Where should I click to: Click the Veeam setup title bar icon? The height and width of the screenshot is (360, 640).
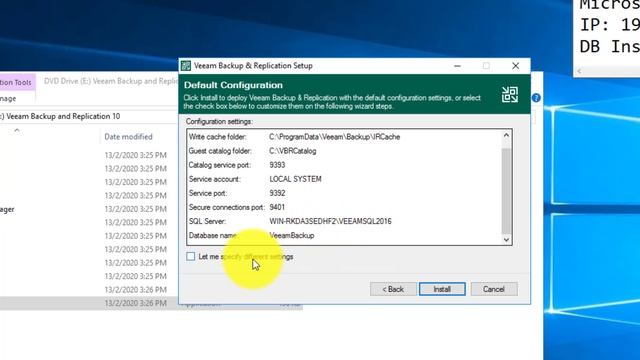click(186, 66)
